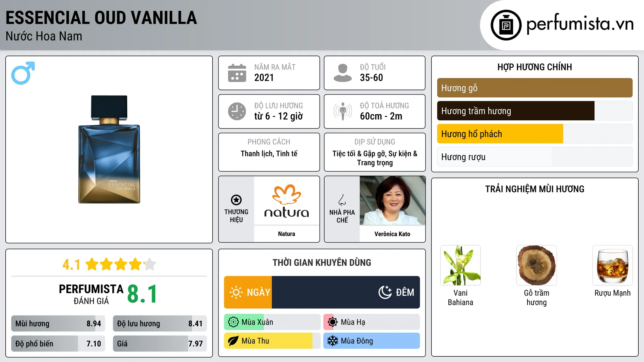
Task: Click the ESSENCIAL OUD VANILLA title
Action: [101, 18]
